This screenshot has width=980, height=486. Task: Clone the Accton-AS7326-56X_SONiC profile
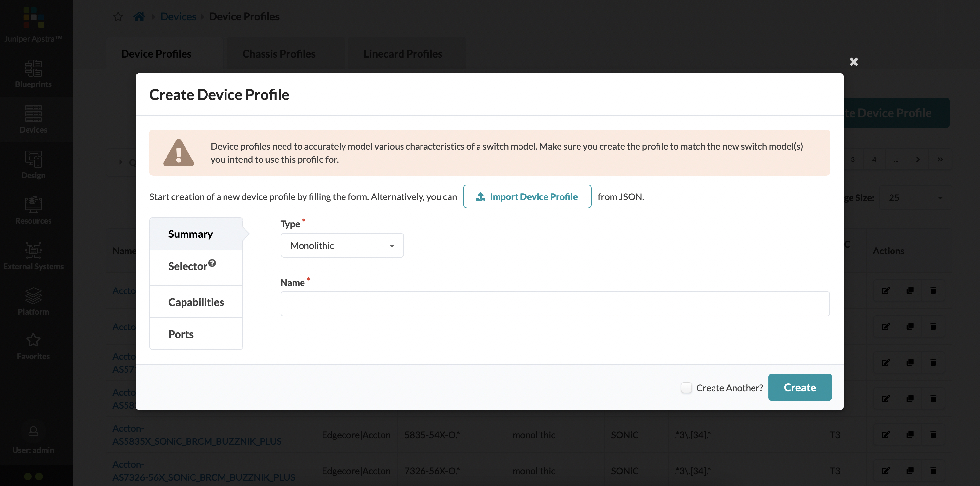pyautogui.click(x=910, y=470)
